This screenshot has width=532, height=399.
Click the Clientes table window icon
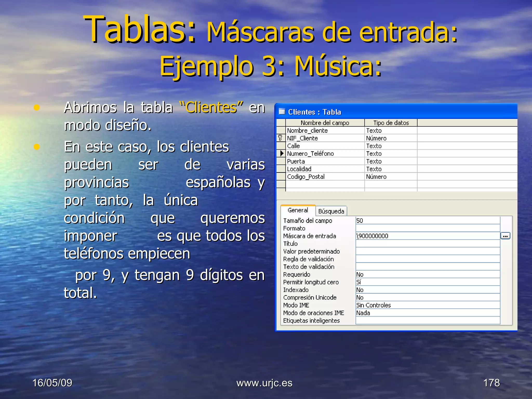282,112
